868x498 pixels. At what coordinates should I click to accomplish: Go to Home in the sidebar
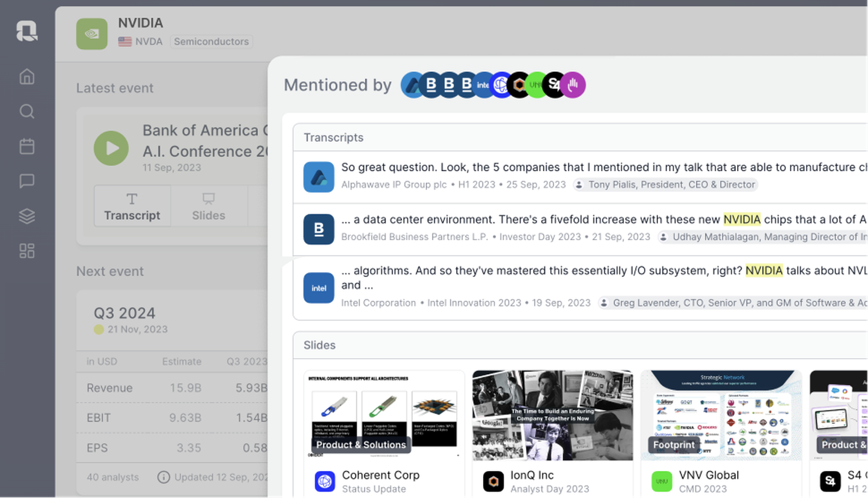point(27,76)
